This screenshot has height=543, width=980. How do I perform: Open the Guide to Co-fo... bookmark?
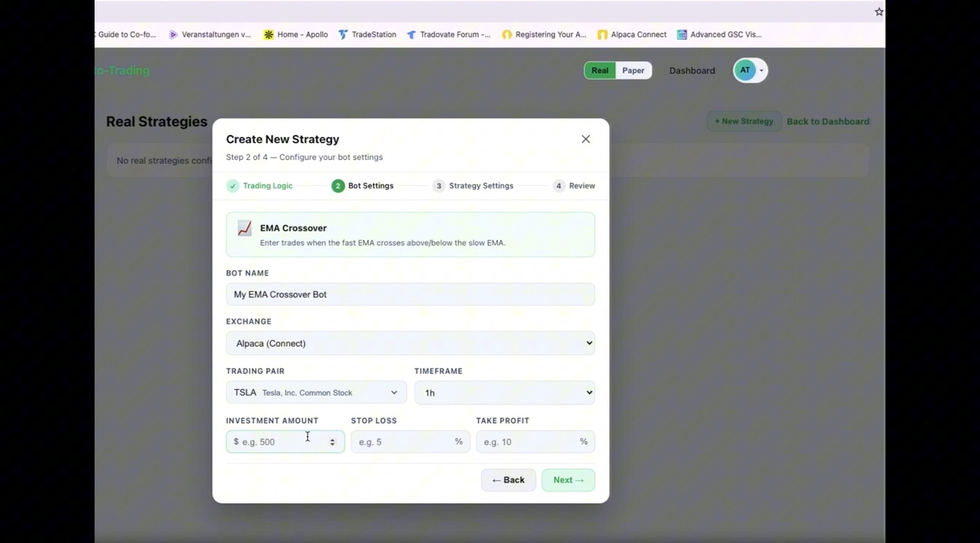[x=126, y=34]
